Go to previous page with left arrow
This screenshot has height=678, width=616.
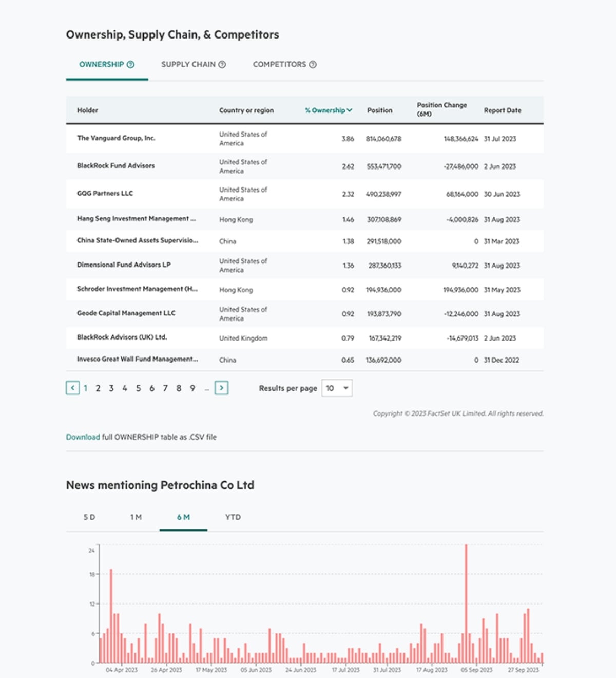(x=73, y=388)
